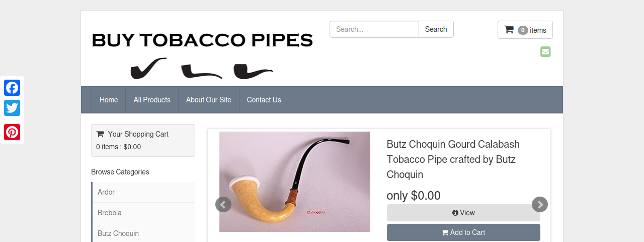Click the Calabash pipe product image
Viewport: 644px width, 242px height.
[x=295, y=181]
